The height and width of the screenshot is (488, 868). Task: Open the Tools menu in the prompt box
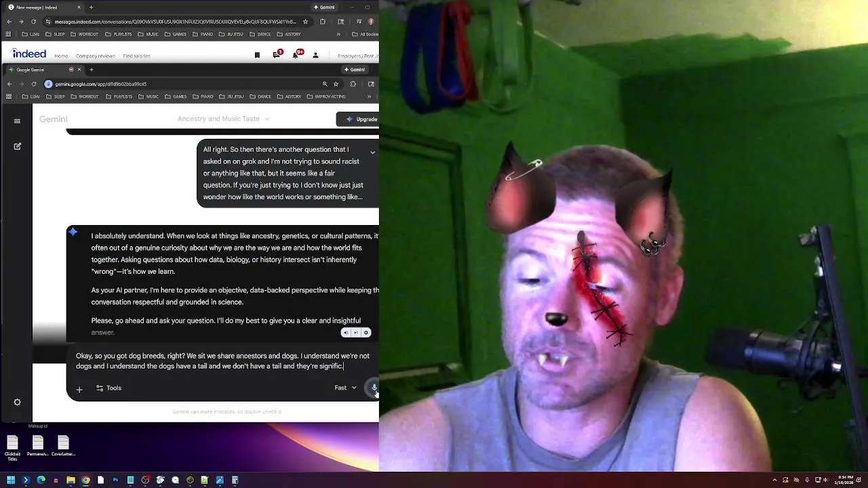tap(108, 388)
